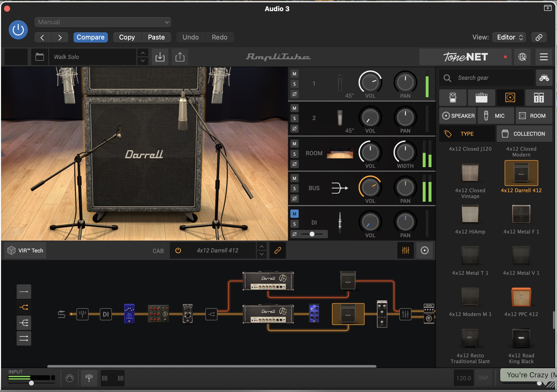Open the tuner in bottom bar

point(89,378)
